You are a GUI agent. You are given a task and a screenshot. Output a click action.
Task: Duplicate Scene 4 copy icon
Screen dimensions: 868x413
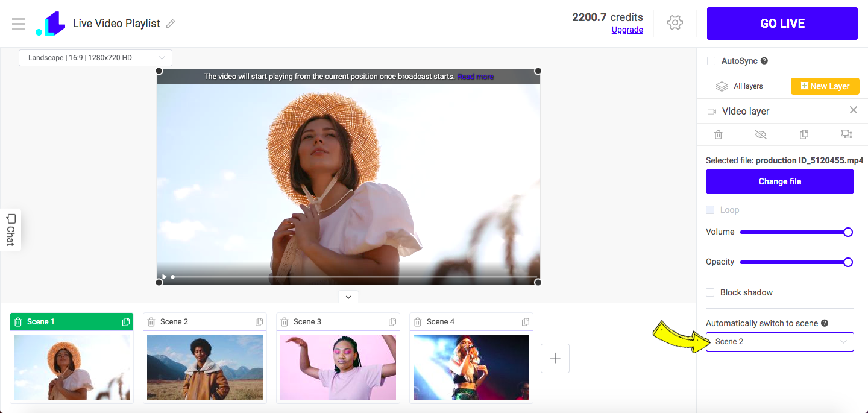tap(526, 322)
